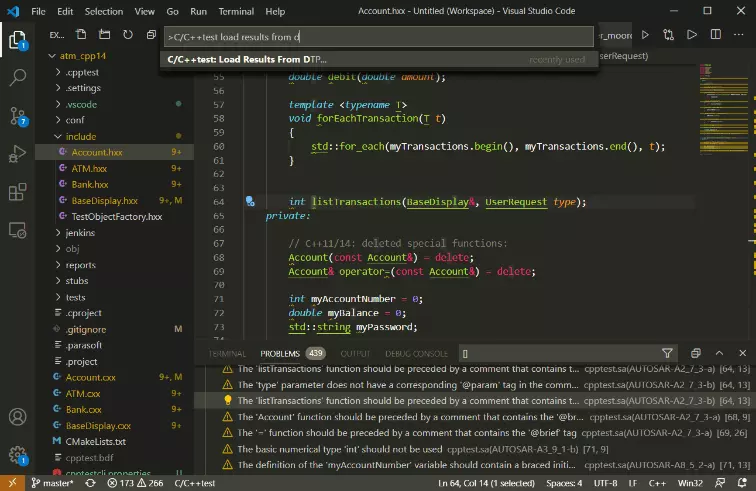Viewport: 756px width, 491px height.
Task: Click the editor minimap
Action: point(723,109)
